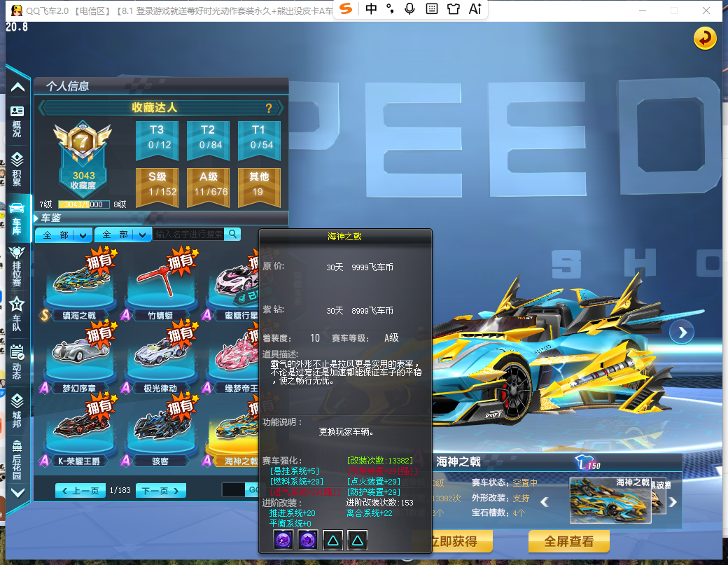
Task: Show next car with round arrow
Action: 682,333
